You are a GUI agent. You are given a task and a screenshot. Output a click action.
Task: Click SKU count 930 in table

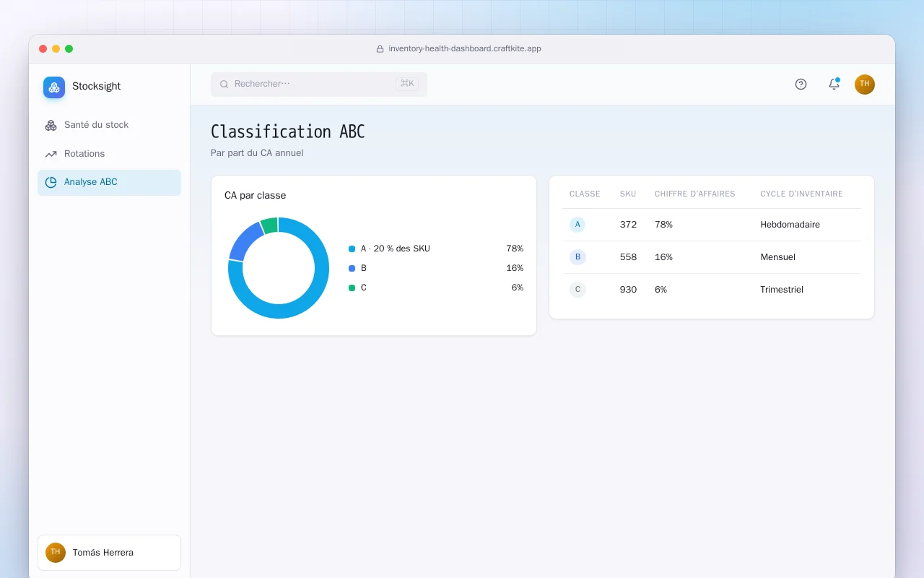pyautogui.click(x=628, y=290)
